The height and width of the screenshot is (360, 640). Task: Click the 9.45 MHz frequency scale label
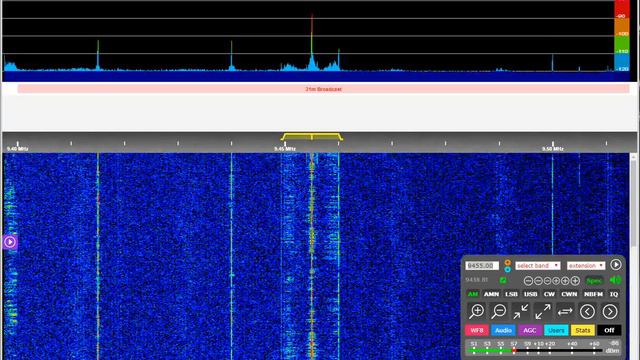285,149
